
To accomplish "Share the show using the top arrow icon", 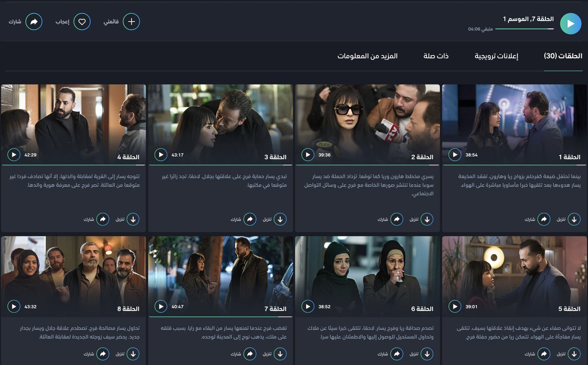I will click(34, 22).
